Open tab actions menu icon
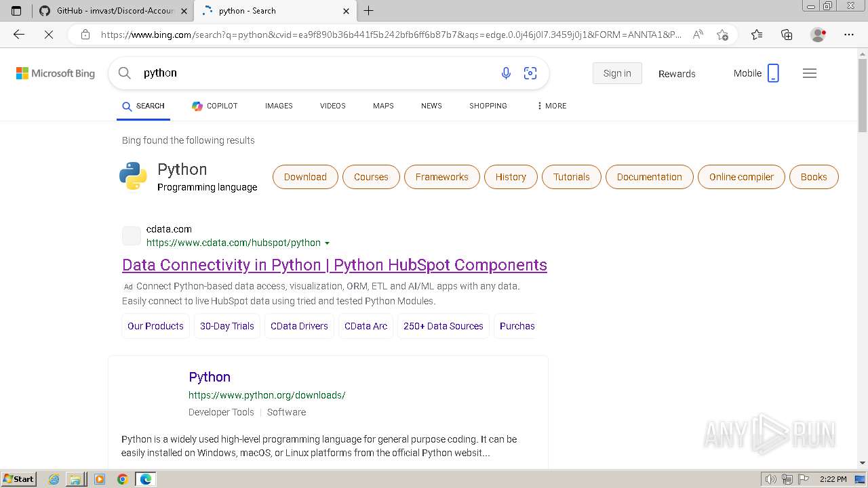 point(16,11)
